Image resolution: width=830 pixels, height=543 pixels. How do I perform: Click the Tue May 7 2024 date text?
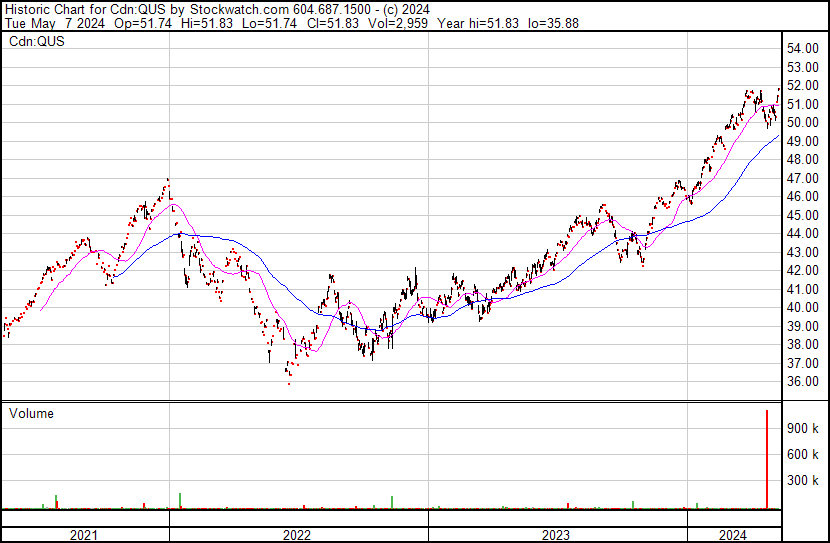click(47, 22)
